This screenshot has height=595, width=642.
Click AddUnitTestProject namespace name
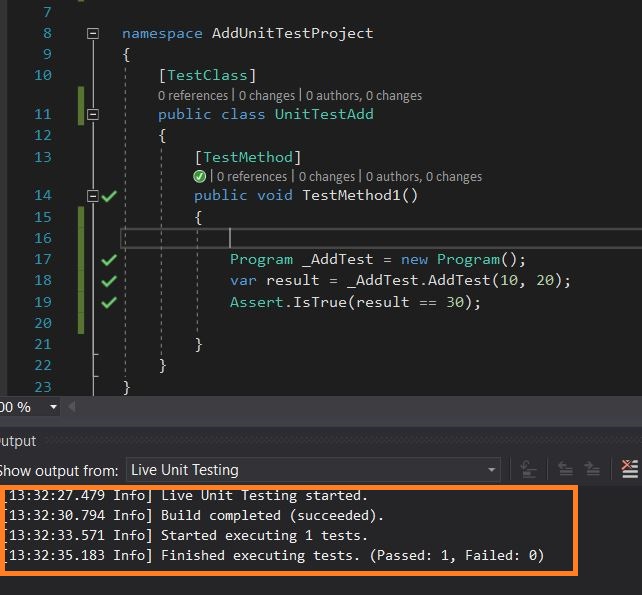tap(292, 33)
